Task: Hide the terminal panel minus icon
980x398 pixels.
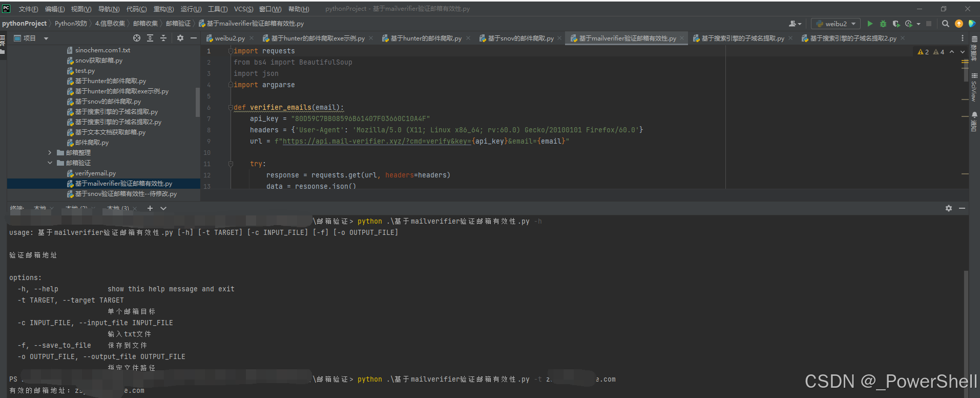Action: click(962, 208)
